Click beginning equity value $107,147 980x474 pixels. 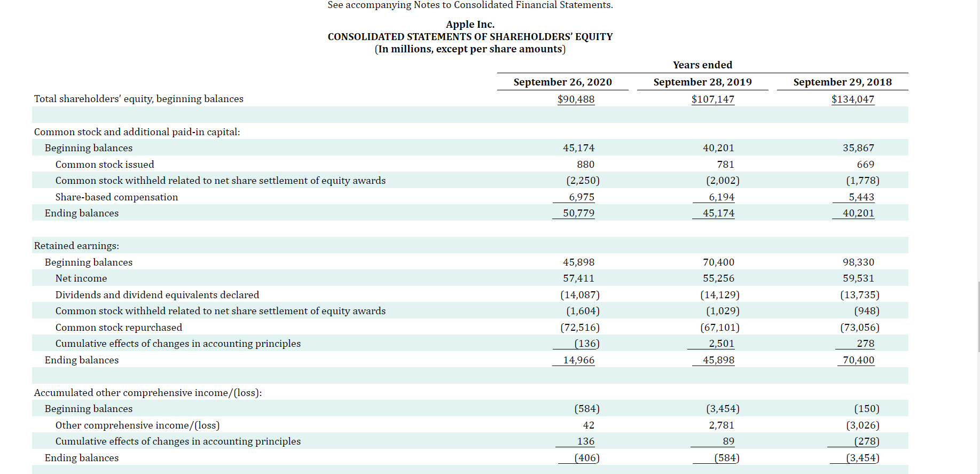(712, 99)
